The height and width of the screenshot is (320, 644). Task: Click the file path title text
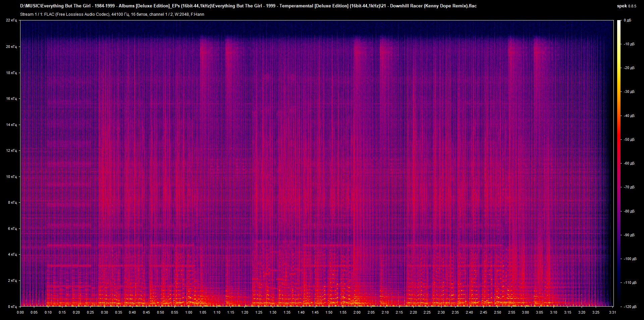pos(248,6)
